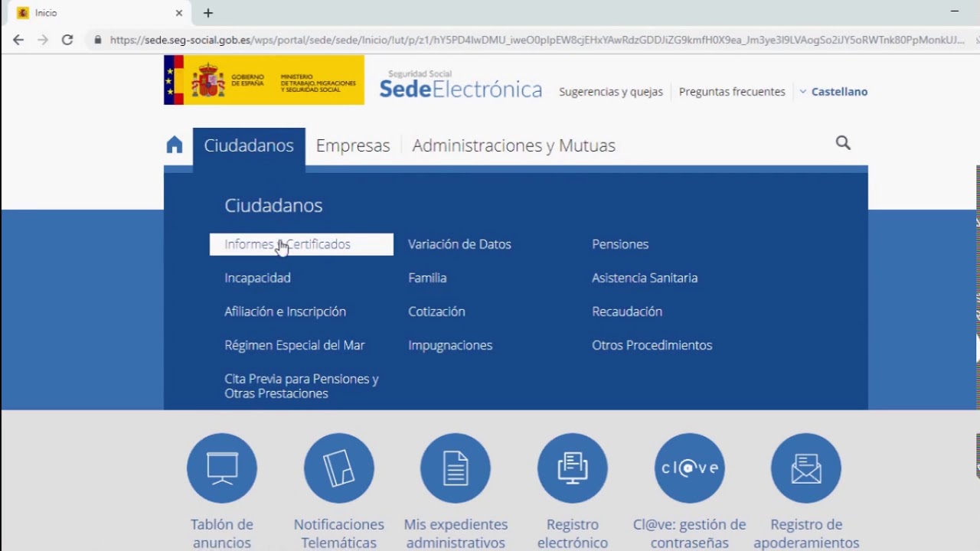The image size is (980, 551).
Task: Select the Registro de apoderamientos icon
Action: coord(805,468)
